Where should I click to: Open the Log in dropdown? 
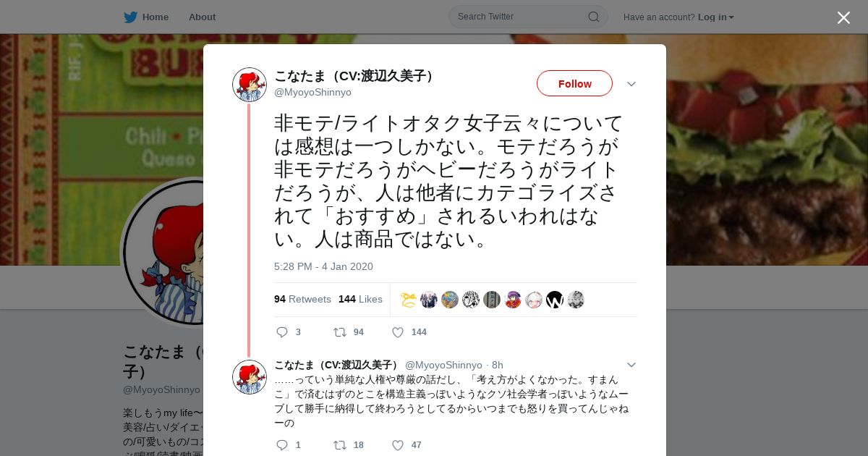(x=716, y=17)
